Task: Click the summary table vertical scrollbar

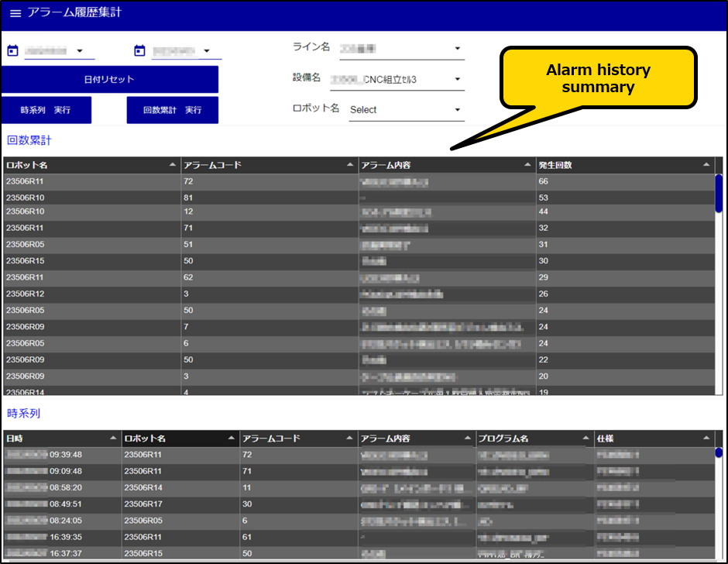Action: click(x=719, y=190)
